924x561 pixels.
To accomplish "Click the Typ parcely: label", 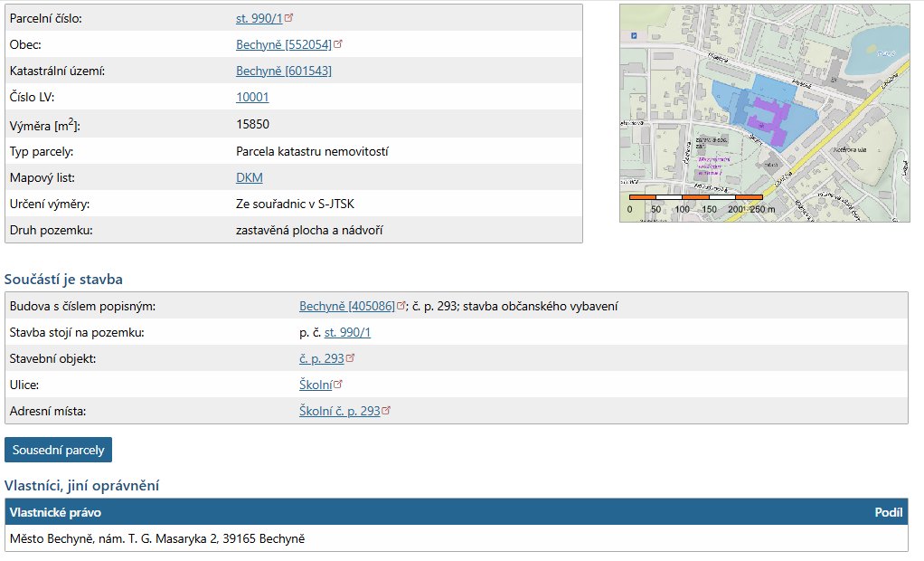I will 42,152.
